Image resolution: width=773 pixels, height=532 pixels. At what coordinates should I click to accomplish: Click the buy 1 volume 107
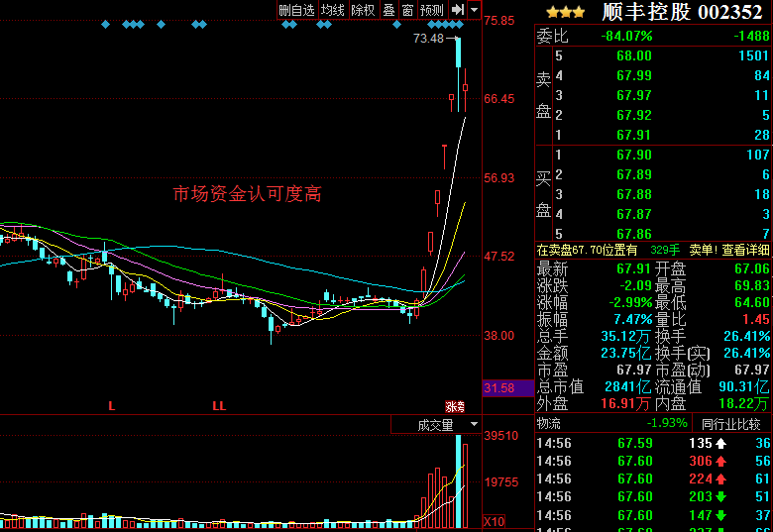pos(758,155)
